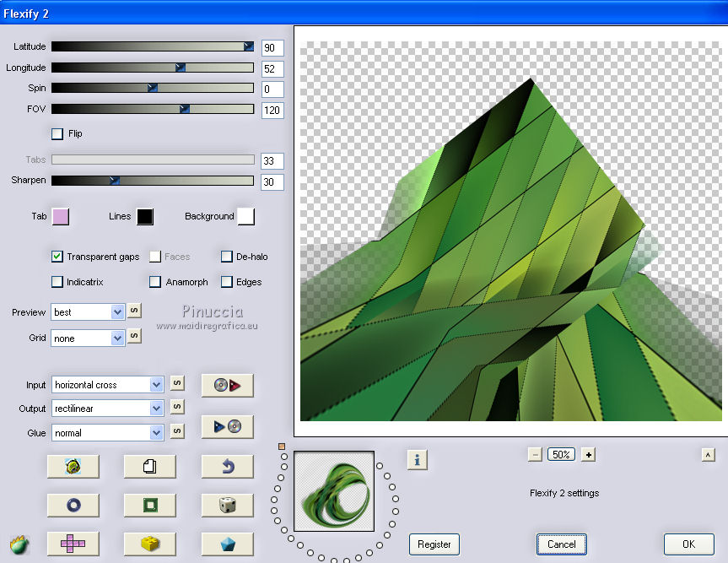The image size is (728, 563).
Task: Click the green square frame button
Action: 149,505
